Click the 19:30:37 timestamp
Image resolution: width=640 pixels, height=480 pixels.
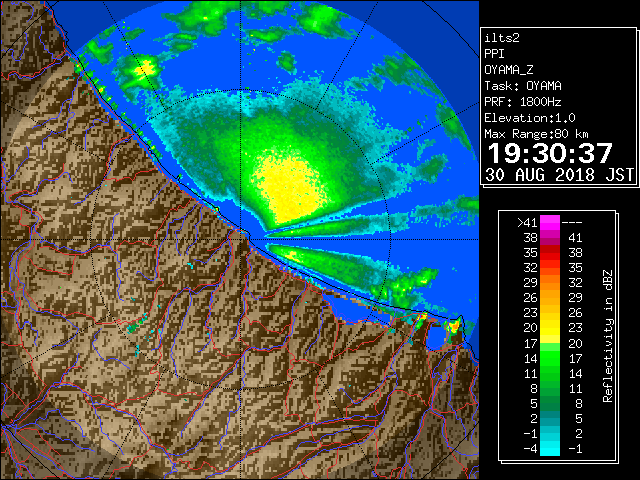[x=550, y=153]
